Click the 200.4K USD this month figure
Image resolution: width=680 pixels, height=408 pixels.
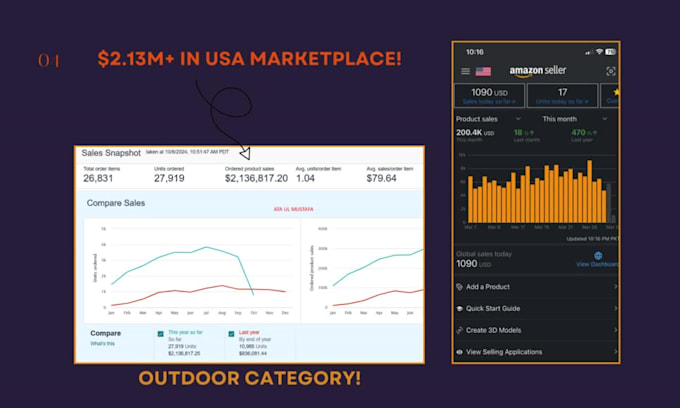(475, 133)
